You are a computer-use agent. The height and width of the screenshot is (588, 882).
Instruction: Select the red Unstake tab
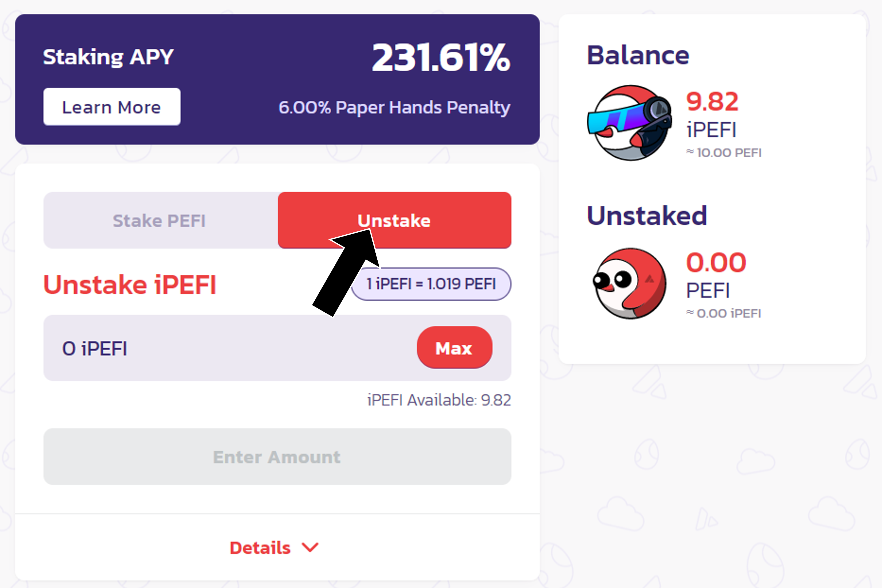394,220
